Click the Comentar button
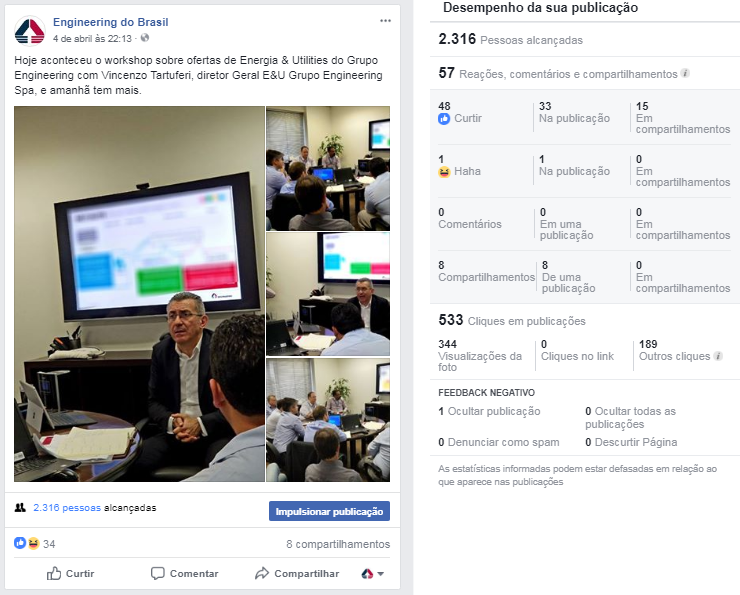The image size is (740, 595). tap(185, 573)
